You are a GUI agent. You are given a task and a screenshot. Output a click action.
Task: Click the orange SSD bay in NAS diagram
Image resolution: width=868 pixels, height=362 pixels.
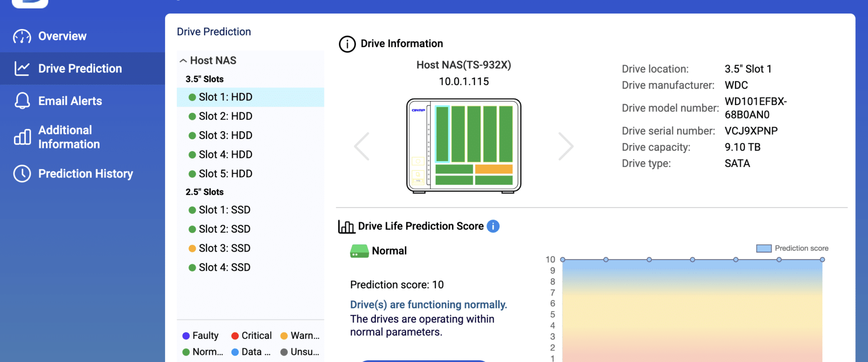coord(494,169)
